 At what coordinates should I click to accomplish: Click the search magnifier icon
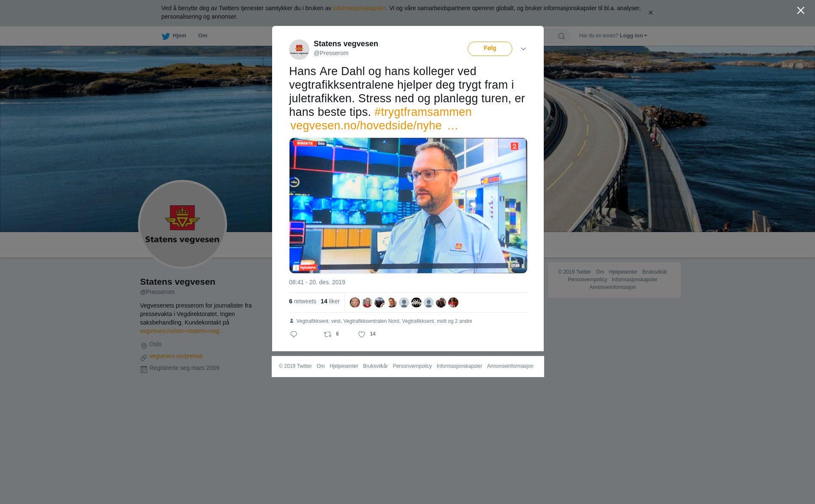(562, 36)
